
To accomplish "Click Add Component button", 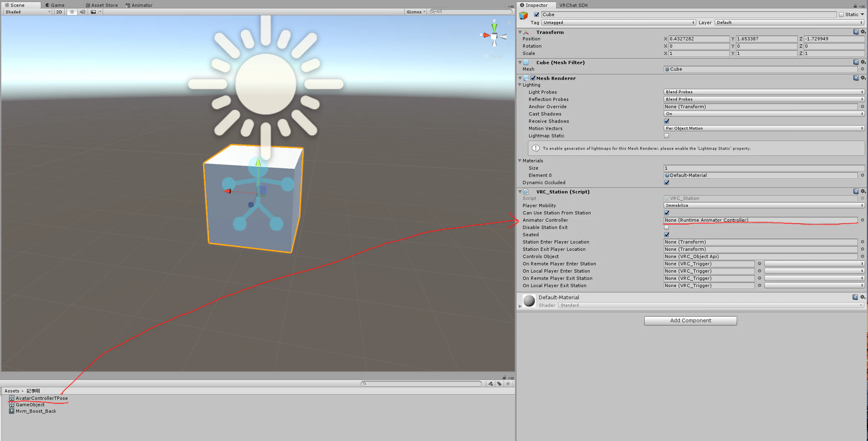I will point(690,321).
